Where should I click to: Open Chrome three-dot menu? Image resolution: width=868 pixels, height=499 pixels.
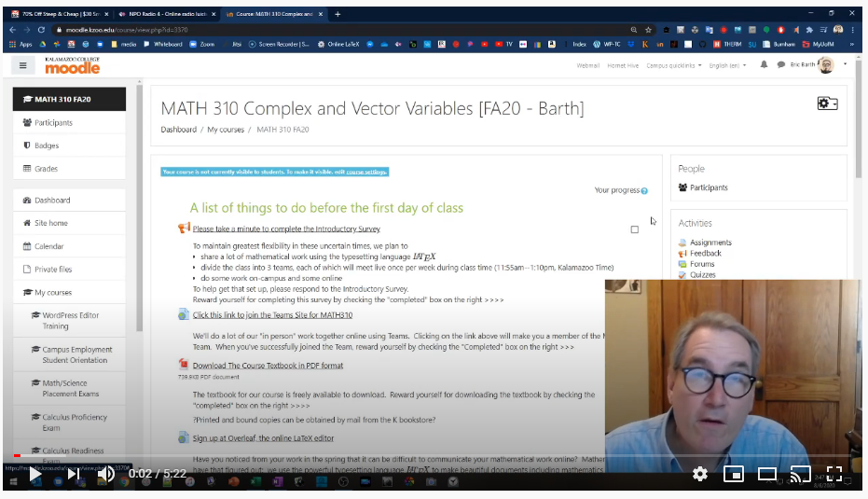(852, 30)
